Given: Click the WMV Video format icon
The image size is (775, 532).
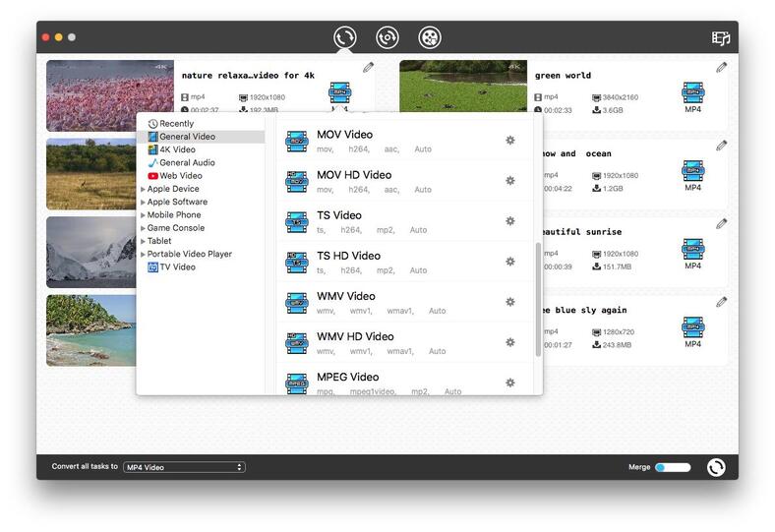Looking at the screenshot, I should coord(297,303).
